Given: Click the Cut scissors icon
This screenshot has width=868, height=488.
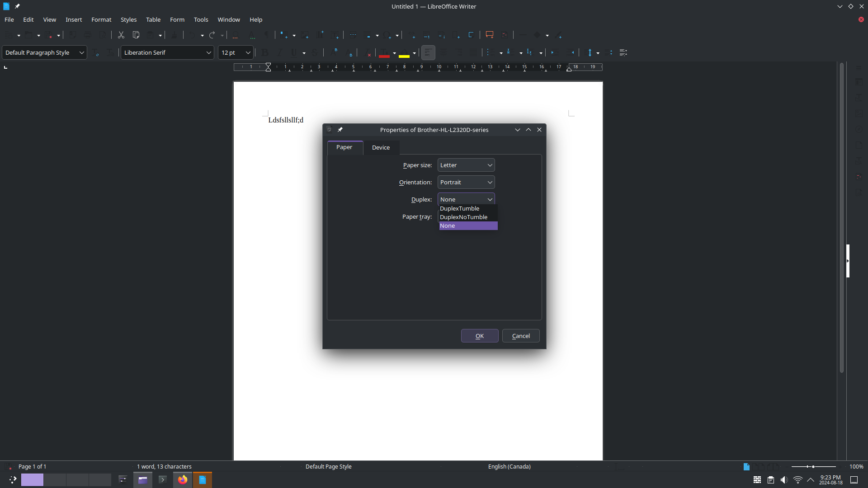Looking at the screenshot, I should click(x=121, y=35).
